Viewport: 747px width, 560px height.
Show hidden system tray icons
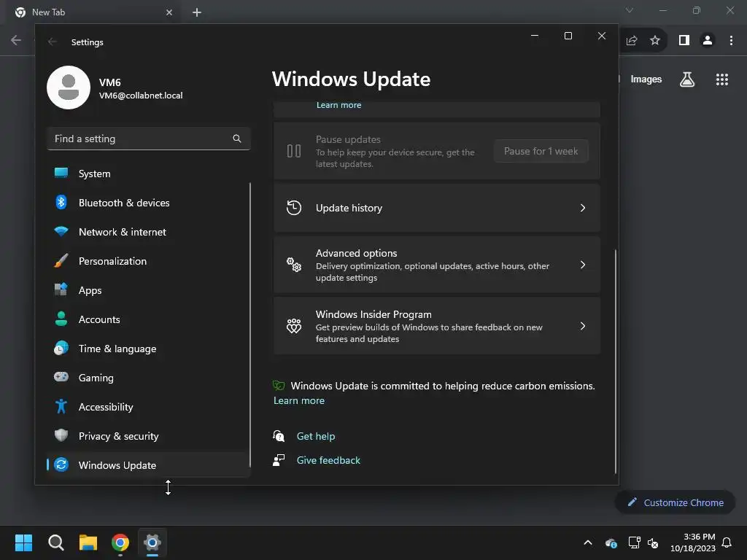point(588,542)
